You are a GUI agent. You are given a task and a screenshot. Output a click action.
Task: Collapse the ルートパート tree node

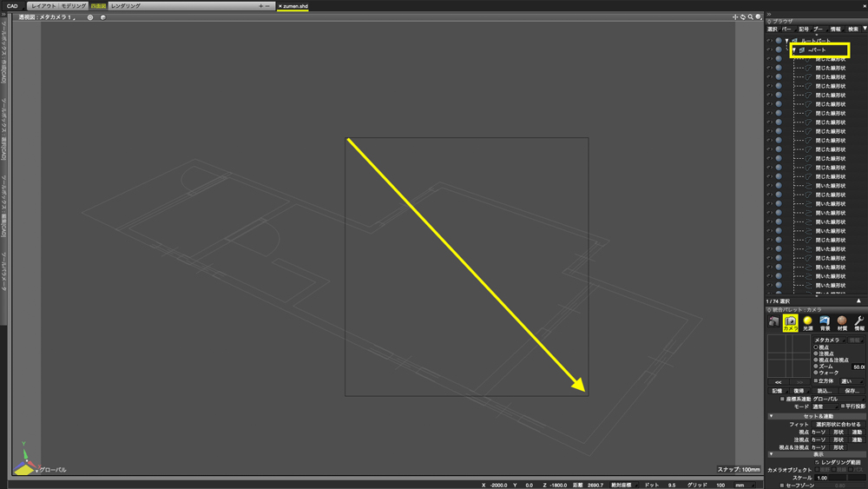click(x=786, y=41)
